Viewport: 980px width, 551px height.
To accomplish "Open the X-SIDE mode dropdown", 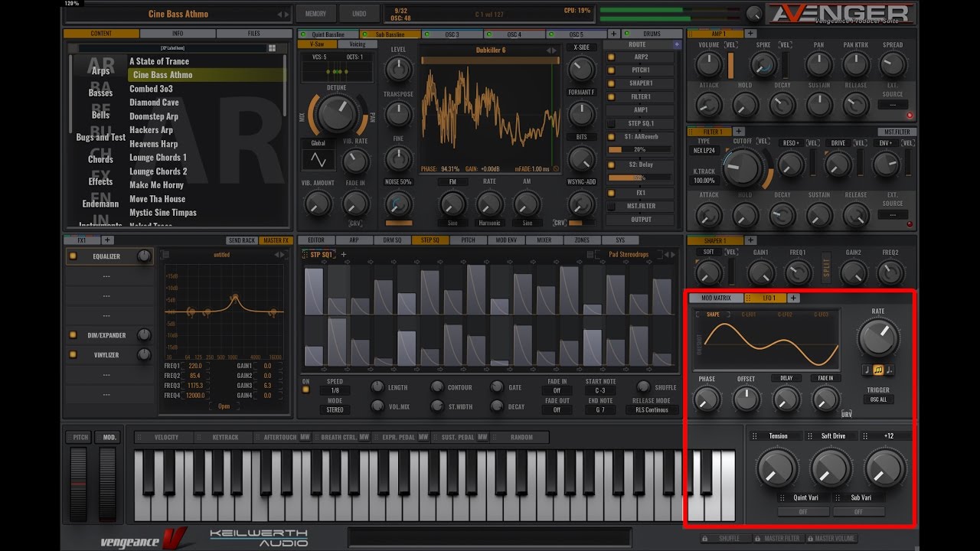I will coord(581,47).
